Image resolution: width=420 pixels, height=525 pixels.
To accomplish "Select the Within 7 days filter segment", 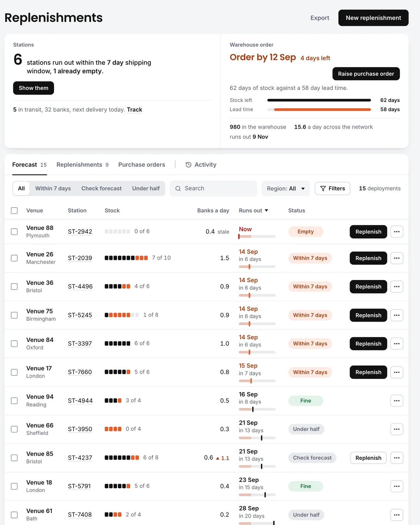I will click(53, 189).
